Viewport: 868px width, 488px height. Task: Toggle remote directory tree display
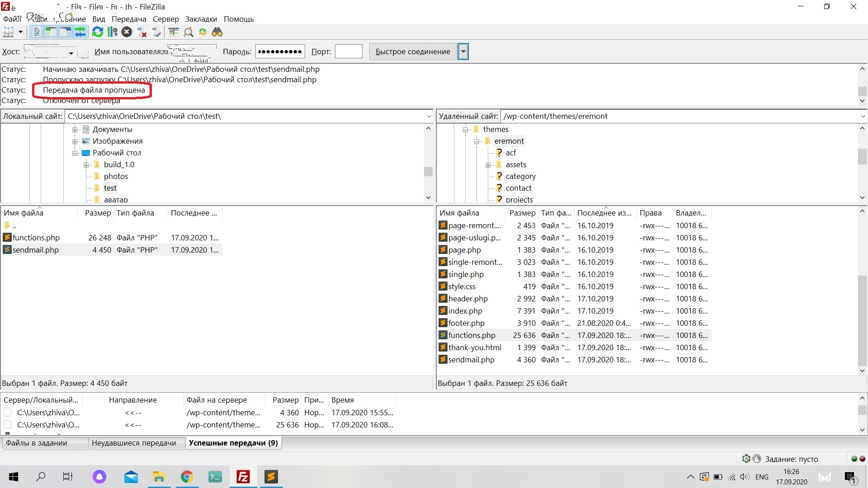tap(66, 32)
